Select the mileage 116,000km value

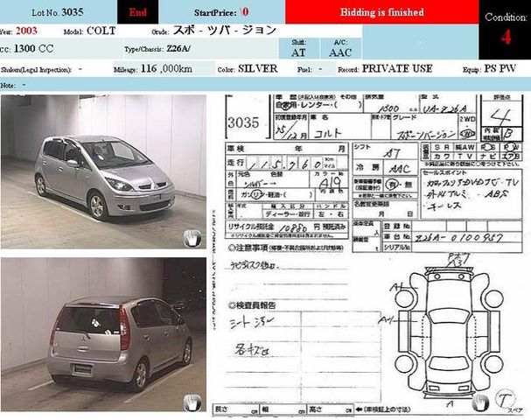click(x=166, y=69)
